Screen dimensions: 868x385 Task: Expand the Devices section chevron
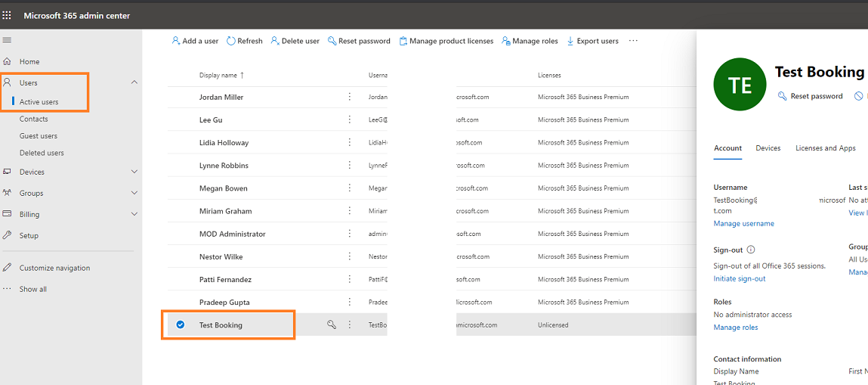point(134,172)
